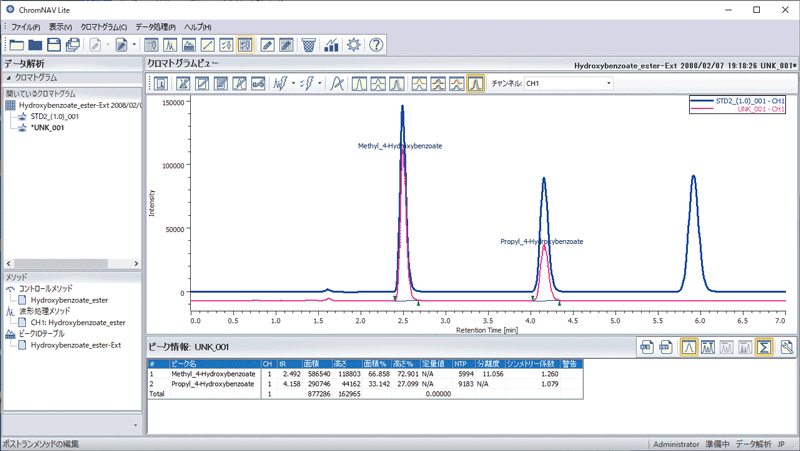Click second export file icon in peak info toolbar

[x=666, y=347]
